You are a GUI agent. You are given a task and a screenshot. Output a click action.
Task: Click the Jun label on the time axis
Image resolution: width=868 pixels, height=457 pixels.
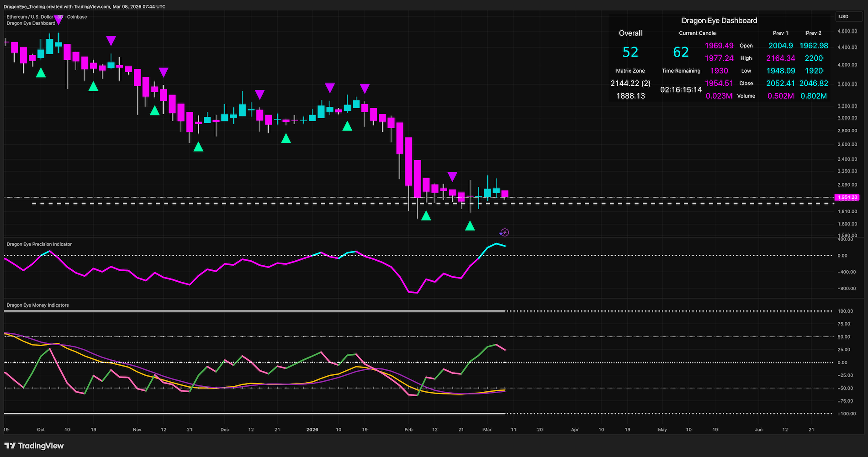click(x=759, y=430)
